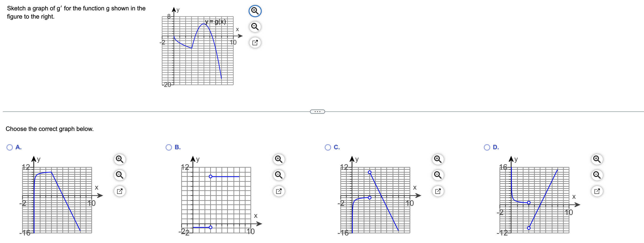
Task: Select the zoom-in magnifier next to graph C
Action: 438,159
